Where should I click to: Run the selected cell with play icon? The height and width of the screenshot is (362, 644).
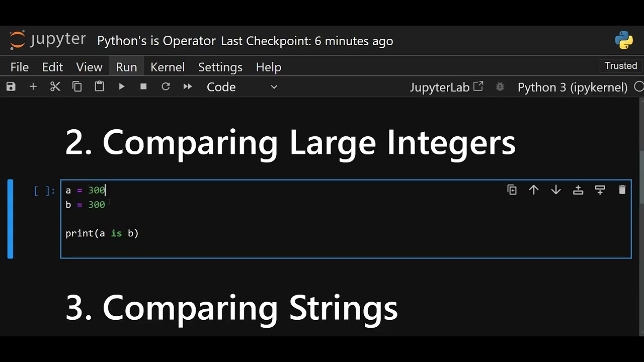(x=121, y=87)
